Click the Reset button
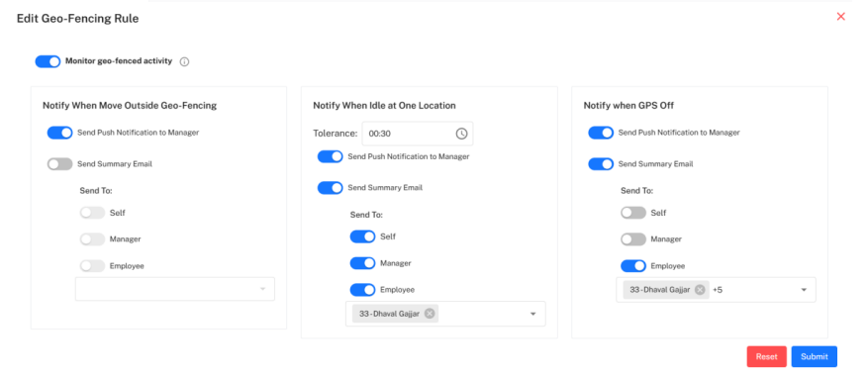This screenshot has width=868, height=377. (x=767, y=356)
